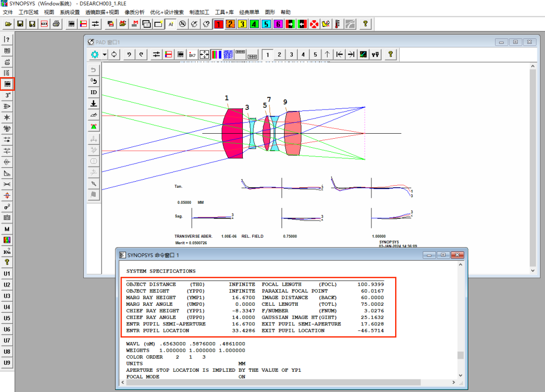Click the up arrow in PAD toolbar
This screenshot has width=545, height=392.
(x=327, y=54)
